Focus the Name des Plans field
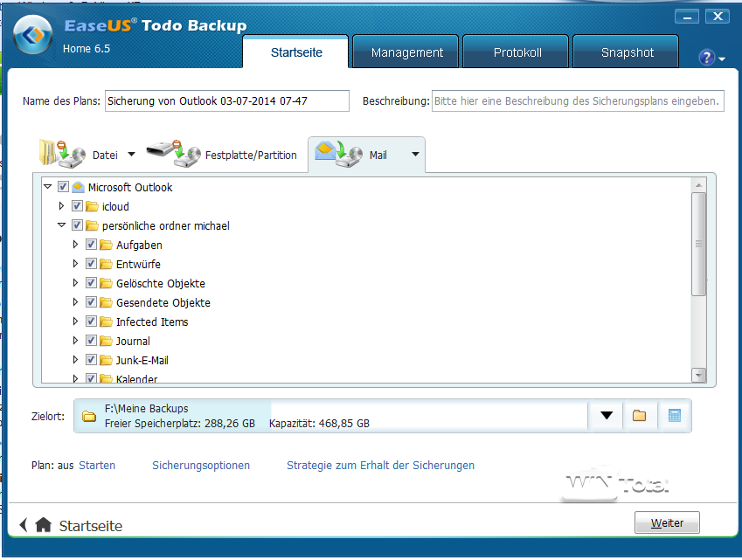 (x=227, y=101)
